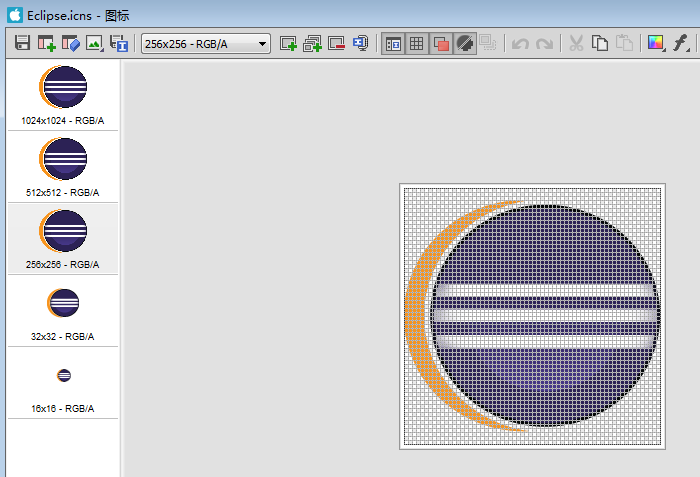Click the blue monitor screen icon
The image size is (700, 477).
click(x=360, y=43)
